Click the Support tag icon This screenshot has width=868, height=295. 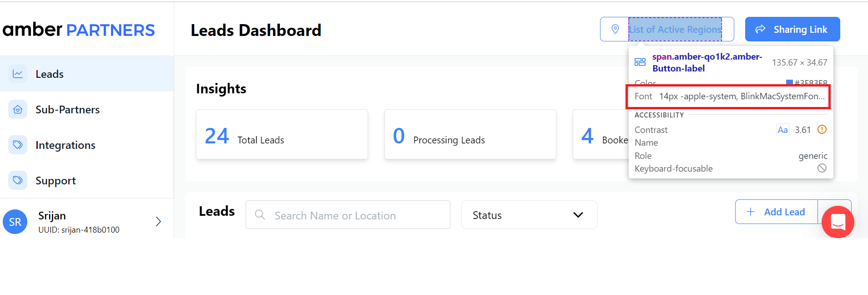pos(18,180)
